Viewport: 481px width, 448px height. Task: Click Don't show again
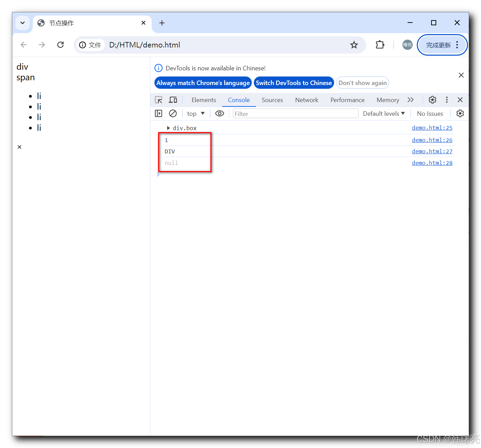(362, 83)
